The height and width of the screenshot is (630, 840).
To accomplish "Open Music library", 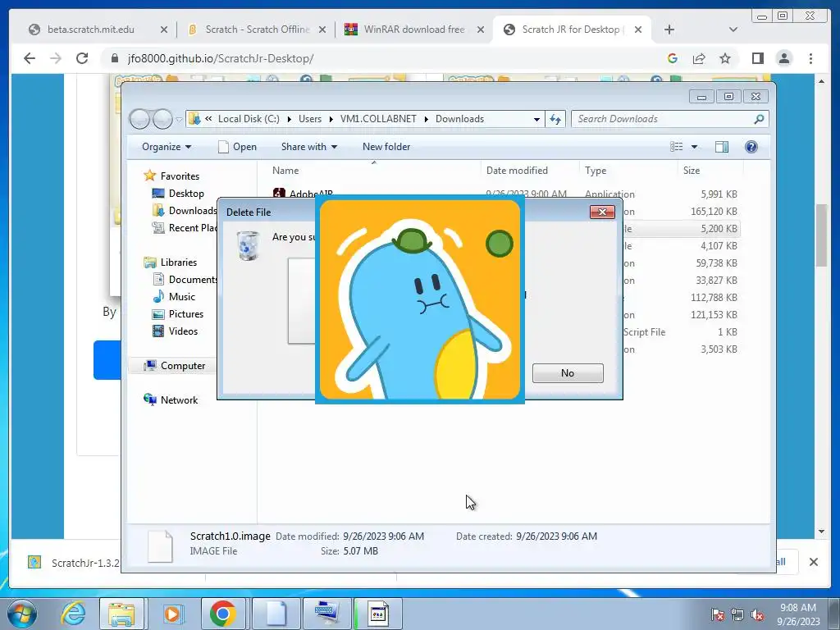I will pos(174,297).
